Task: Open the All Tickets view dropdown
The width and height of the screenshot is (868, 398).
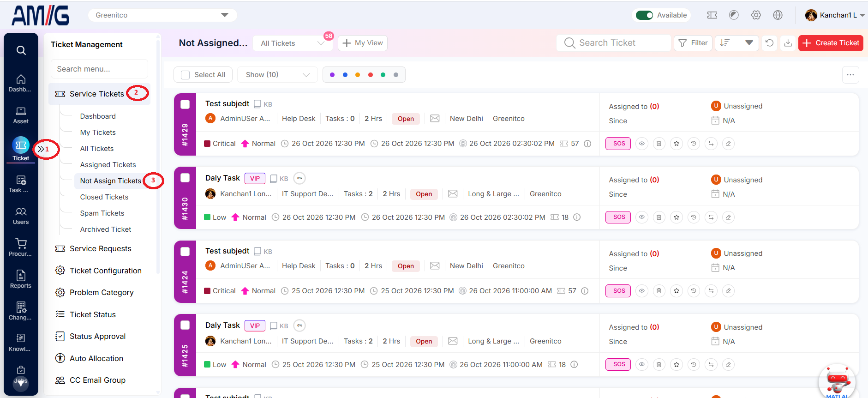Action: click(x=293, y=43)
